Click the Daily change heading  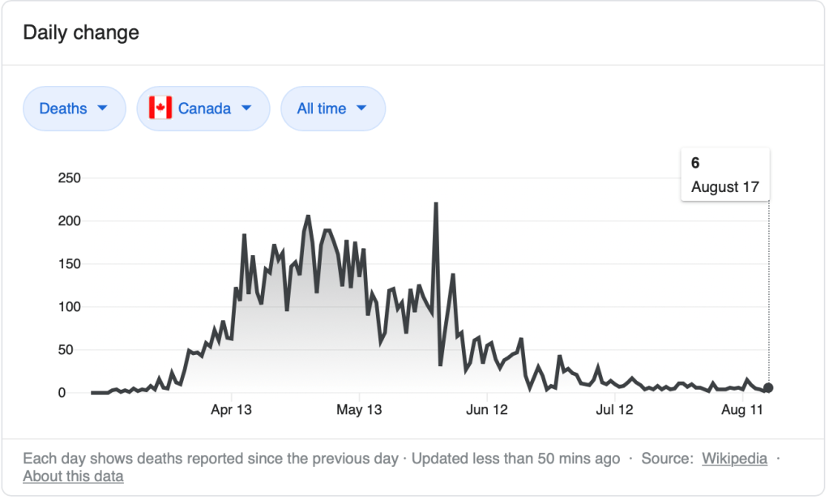pos(81,33)
